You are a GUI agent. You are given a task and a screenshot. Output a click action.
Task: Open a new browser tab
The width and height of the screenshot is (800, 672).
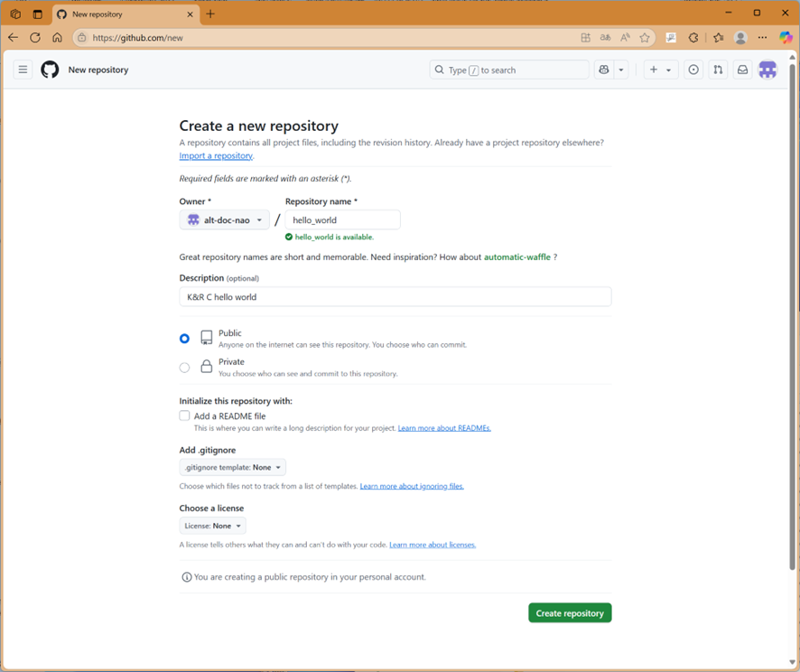(x=210, y=14)
